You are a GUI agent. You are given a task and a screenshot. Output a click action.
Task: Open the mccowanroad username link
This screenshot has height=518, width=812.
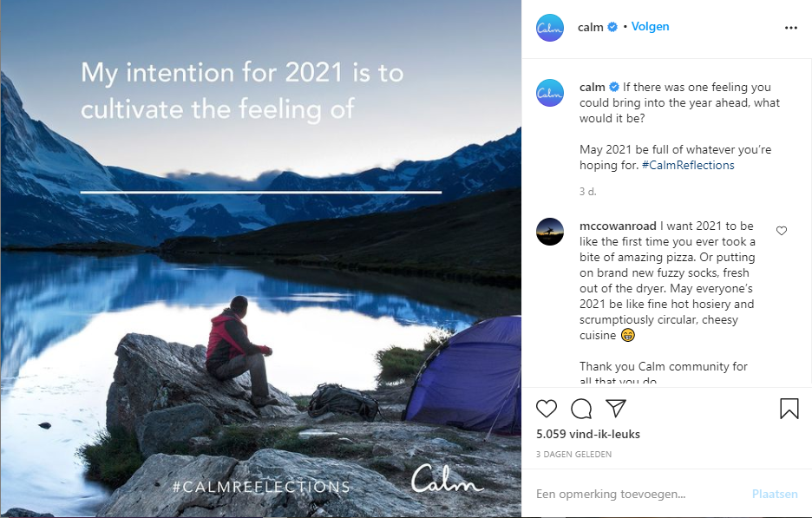pos(618,226)
